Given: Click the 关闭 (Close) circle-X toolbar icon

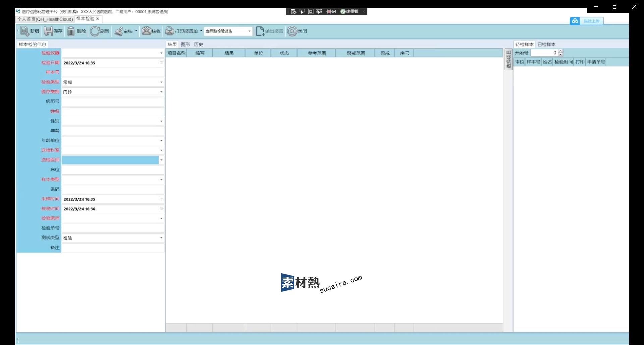Looking at the screenshot, I should 292,31.
